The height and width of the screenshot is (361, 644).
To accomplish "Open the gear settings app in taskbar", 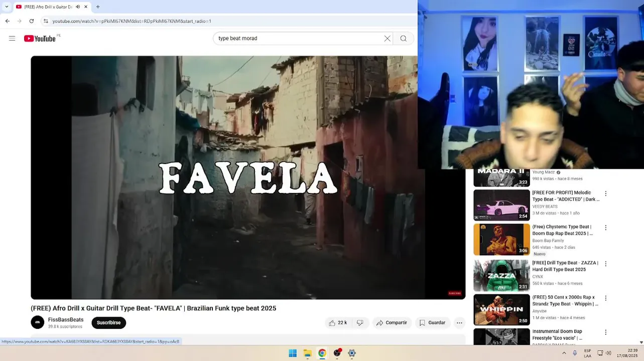I will click(352, 353).
